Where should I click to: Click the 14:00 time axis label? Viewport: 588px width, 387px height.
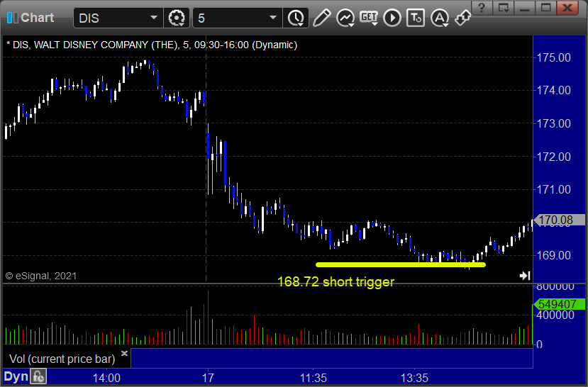tap(106, 378)
